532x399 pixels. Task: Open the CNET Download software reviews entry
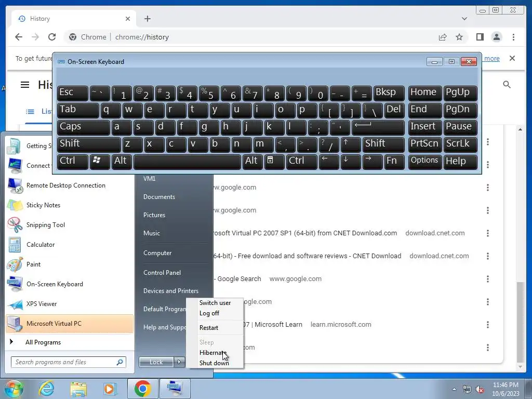[308, 256]
